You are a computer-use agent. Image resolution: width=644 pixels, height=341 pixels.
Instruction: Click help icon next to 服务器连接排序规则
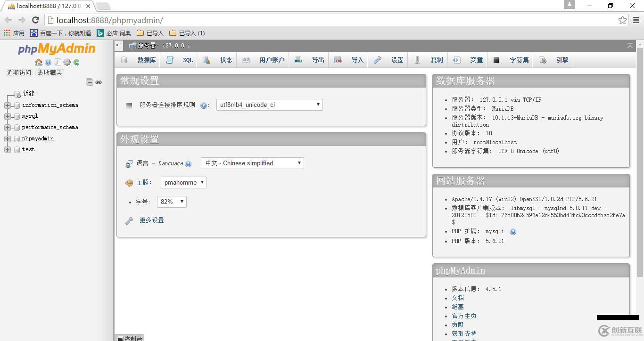coord(204,106)
